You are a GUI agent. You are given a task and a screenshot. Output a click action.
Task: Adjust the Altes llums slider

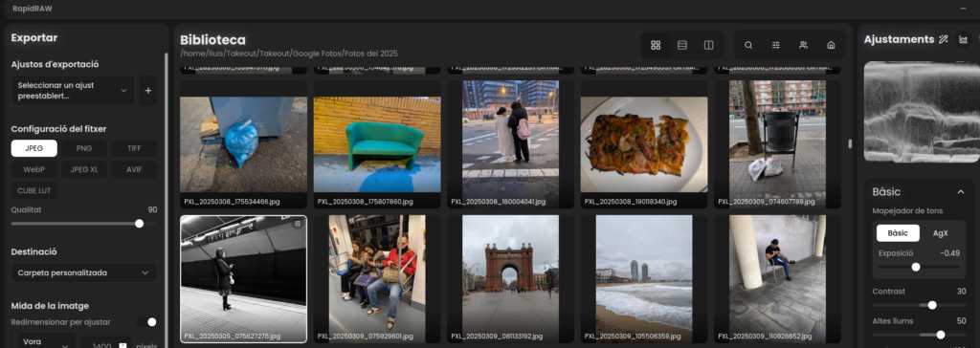(919, 335)
